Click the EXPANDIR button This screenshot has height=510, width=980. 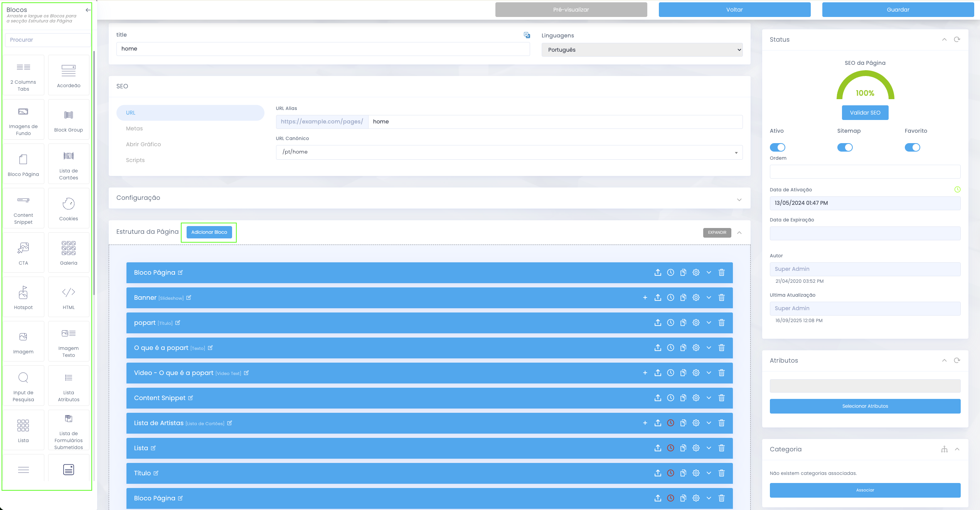point(717,233)
